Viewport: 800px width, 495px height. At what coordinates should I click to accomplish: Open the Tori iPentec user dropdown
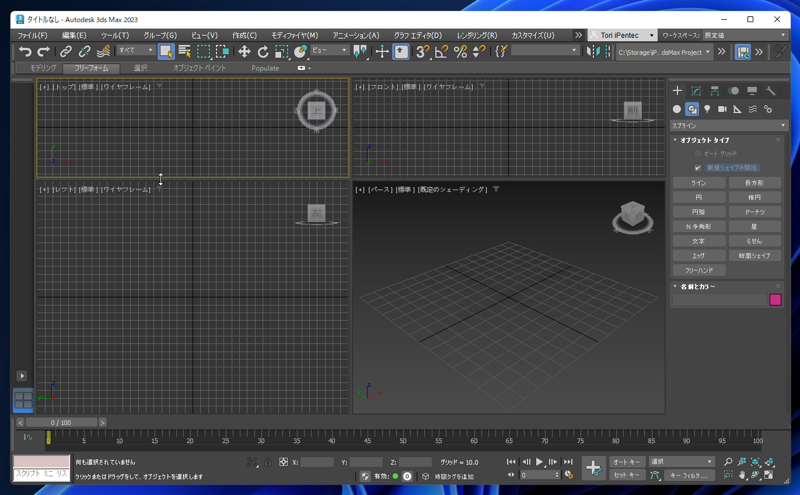pos(622,35)
